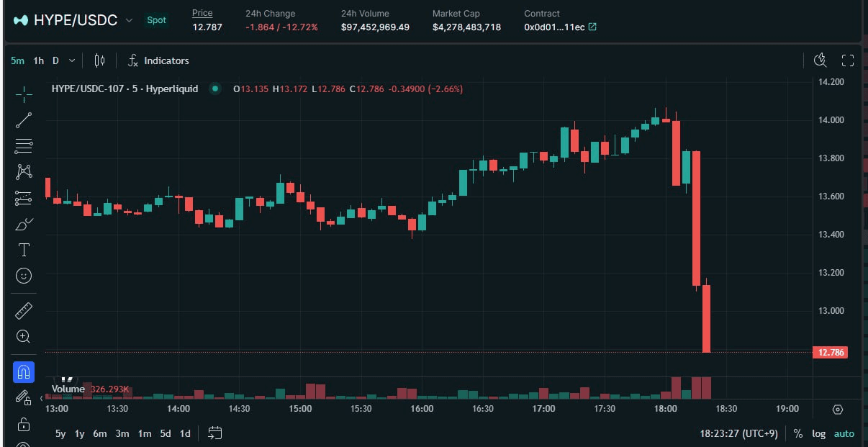The image size is (868, 447).
Task: Switch to the 1h timeframe
Action: (x=38, y=60)
